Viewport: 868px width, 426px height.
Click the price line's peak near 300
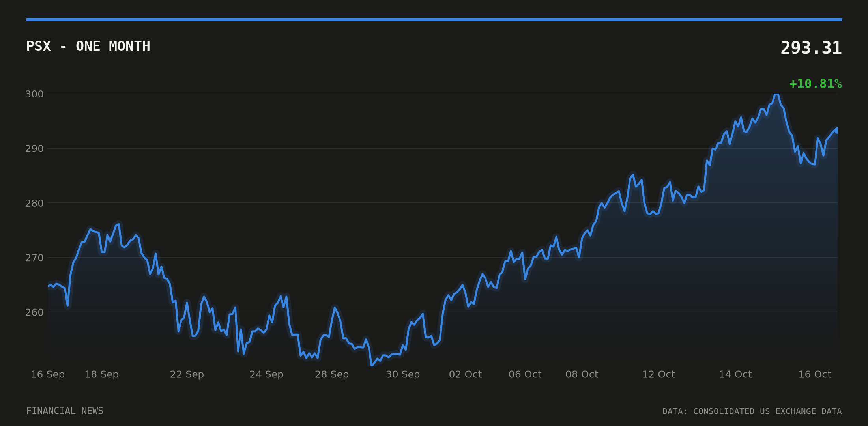click(776, 94)
